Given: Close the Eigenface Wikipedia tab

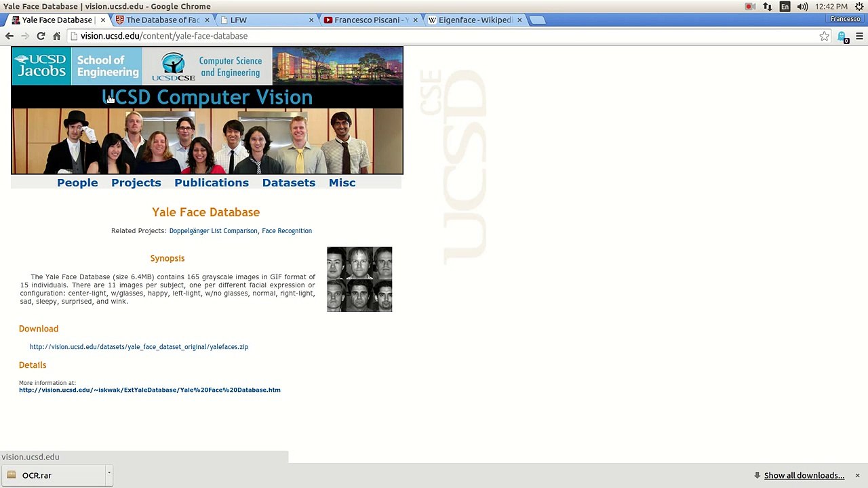Looking at the screenshot, I should click(519, 20).
